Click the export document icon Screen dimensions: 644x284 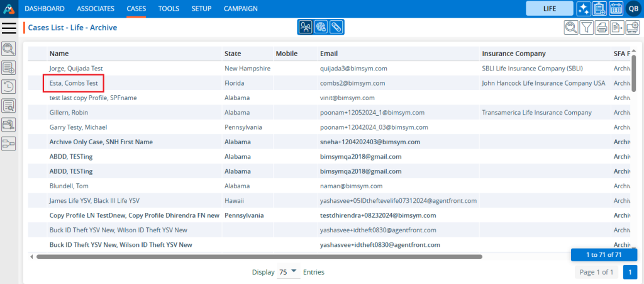[x=617, y=27]
